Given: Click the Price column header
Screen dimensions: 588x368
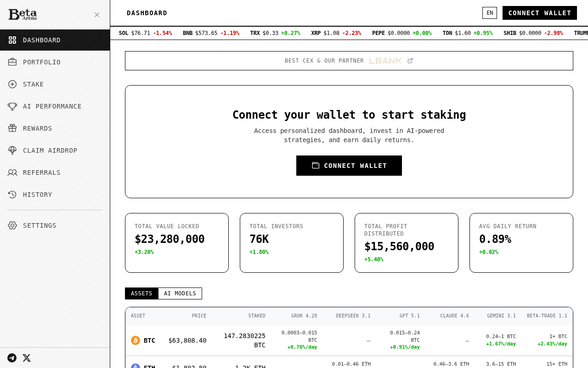Looking at the screenshot, I should coord(199,316).
